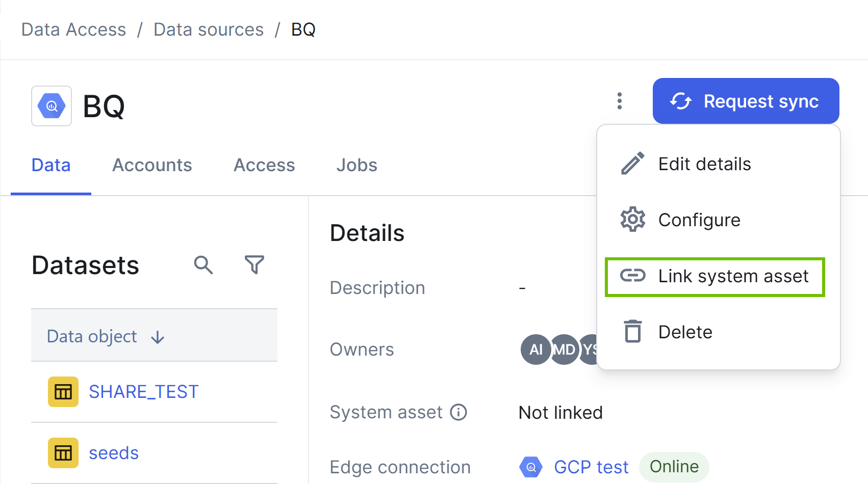Viewport: 868px width, 484px height.
Task: Switch to the Data tab
Action: pos(51,165)
